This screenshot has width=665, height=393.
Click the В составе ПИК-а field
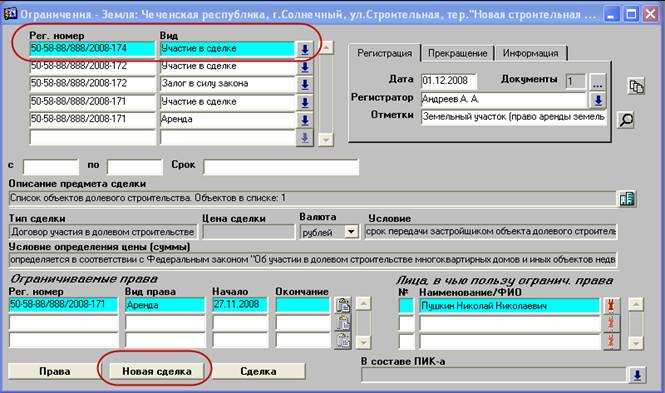(494, 375)
